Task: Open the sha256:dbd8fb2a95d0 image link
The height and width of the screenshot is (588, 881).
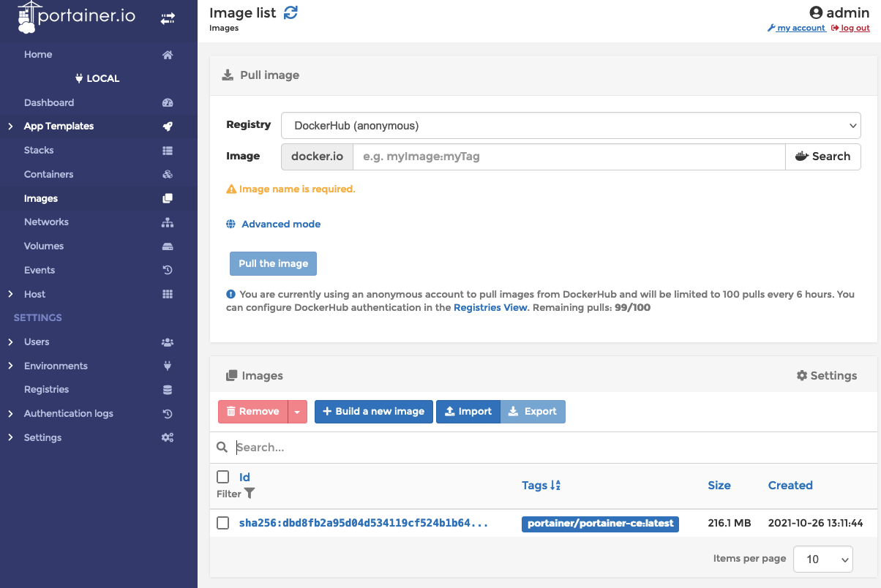Action: click(364, 524)
